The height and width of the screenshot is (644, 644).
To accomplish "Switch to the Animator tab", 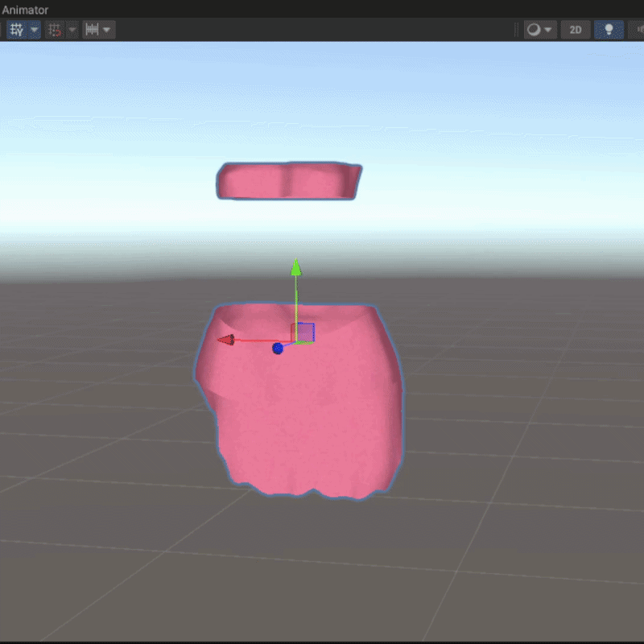I will pos(25,10).
